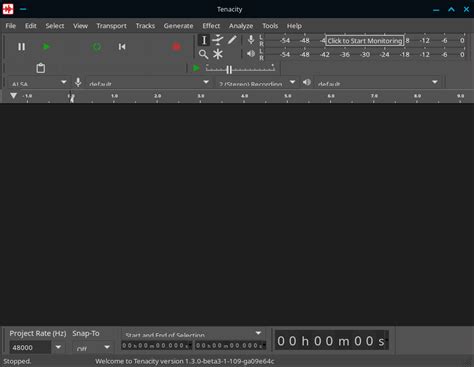Open the Start and End of Selection dropdown
Viewport: 474px width, 367px height.
point(193,334)
